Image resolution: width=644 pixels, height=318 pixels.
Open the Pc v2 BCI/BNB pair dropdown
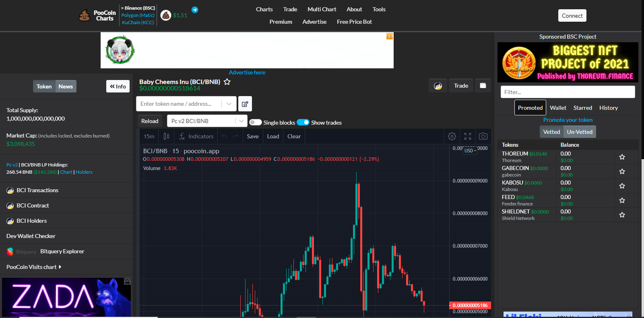[207, 121]
